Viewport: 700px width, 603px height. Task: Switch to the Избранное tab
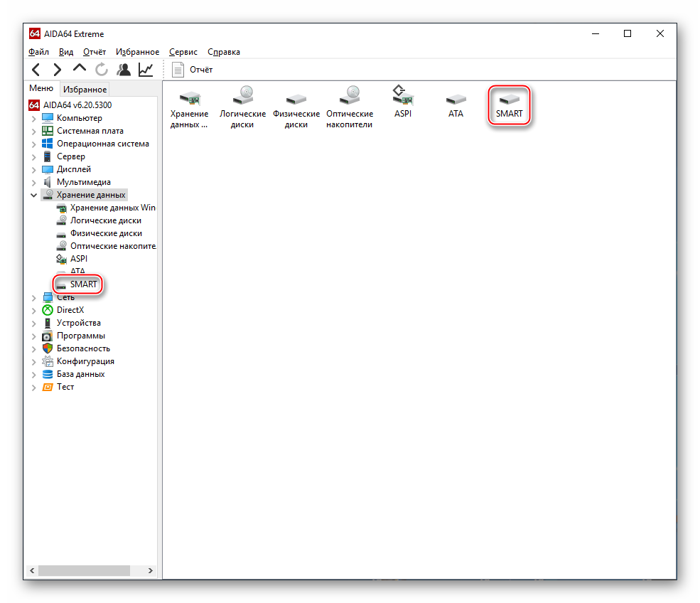[85, 89]
